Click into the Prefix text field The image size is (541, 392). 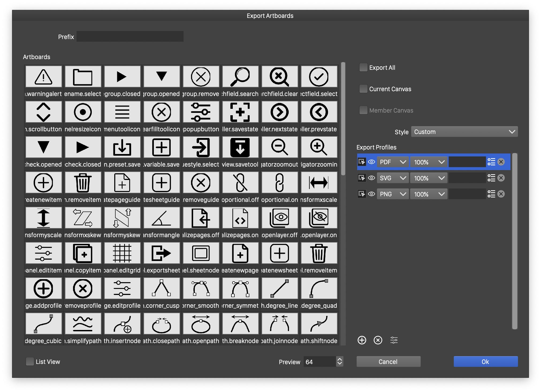(130, 37)
